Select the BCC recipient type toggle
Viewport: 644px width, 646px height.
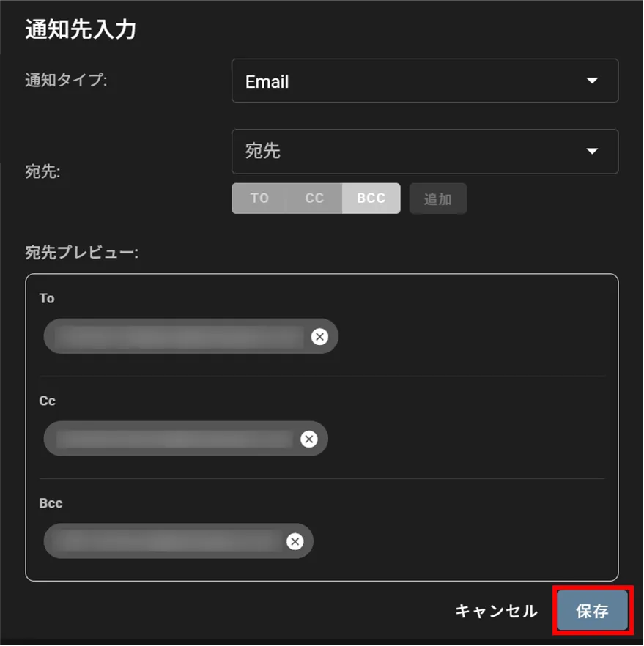(x=371, y=198)
